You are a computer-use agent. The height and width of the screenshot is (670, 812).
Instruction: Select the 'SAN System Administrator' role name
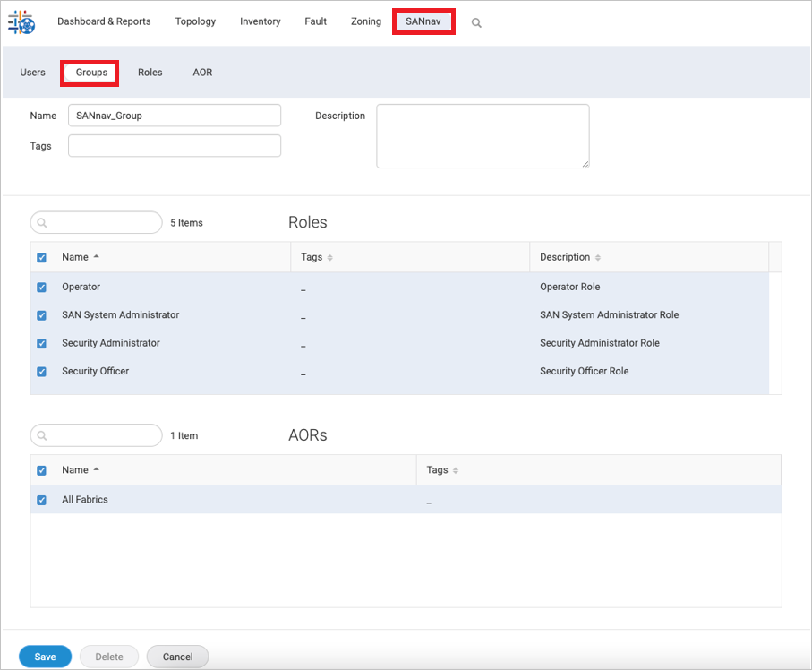point(120,314)
